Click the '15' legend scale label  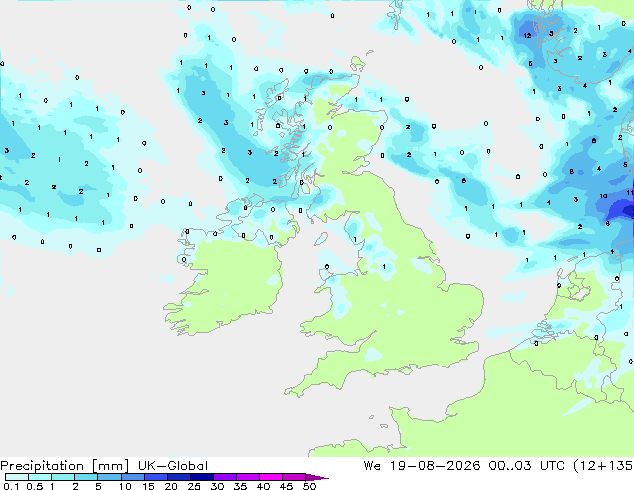point(148,486)
